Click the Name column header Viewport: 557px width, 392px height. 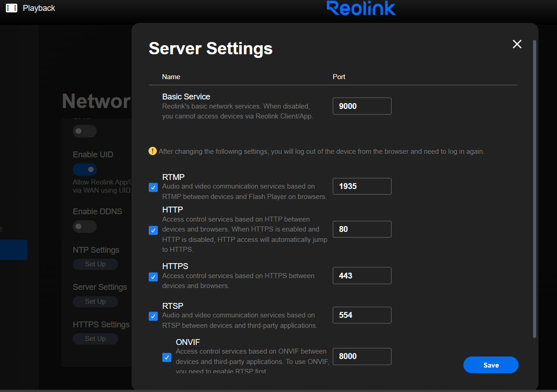click(171, 77)
